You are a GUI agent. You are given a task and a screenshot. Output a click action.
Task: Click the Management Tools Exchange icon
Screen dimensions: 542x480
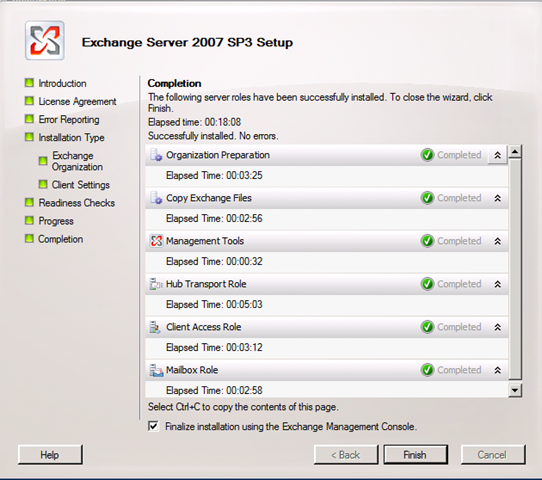coord(156,241)
